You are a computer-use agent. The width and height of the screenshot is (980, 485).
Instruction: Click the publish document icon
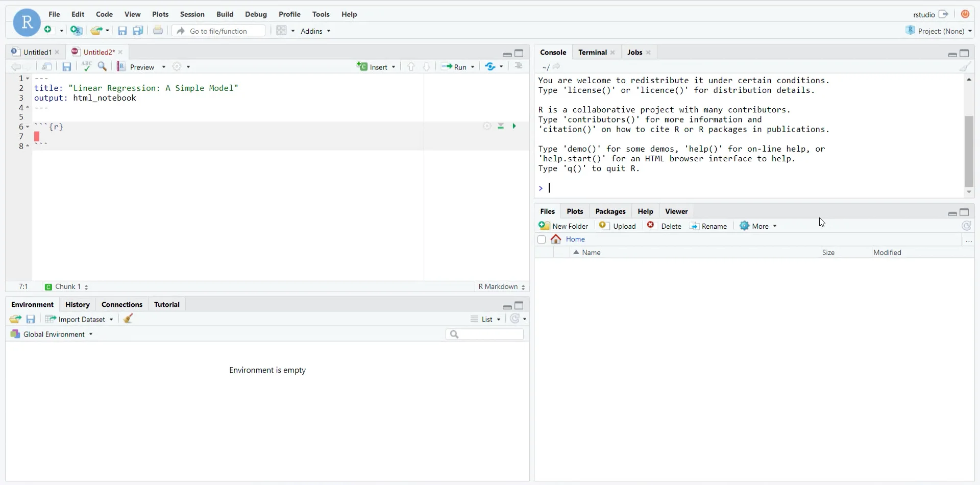click(490, 66)
